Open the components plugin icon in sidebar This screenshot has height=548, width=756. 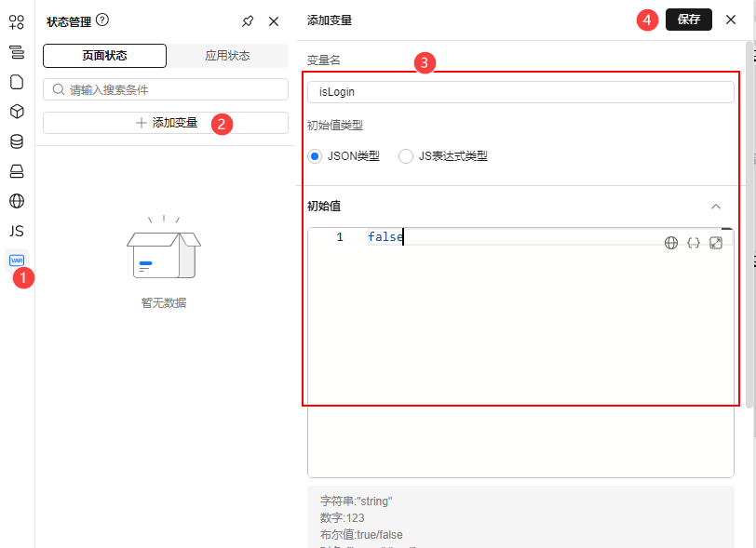[17, 21]
